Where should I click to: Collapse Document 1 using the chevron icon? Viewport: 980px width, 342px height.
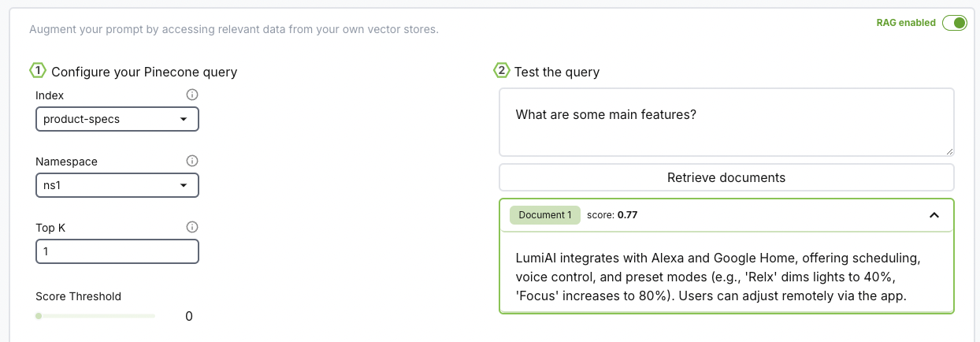(x=934, y=215)
